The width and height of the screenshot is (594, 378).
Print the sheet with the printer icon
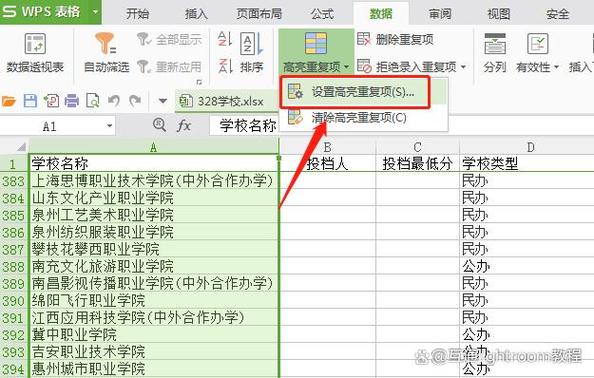72,101
